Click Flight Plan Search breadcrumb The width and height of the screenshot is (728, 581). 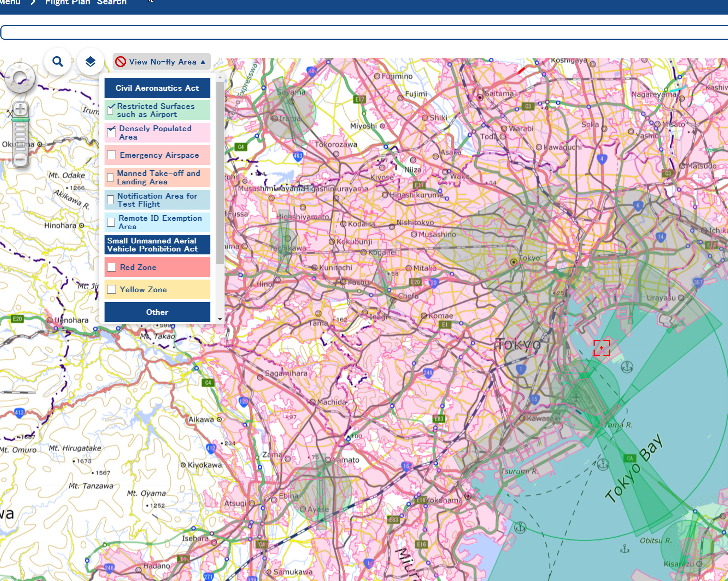pyautogui.click(x=86, y=2)
